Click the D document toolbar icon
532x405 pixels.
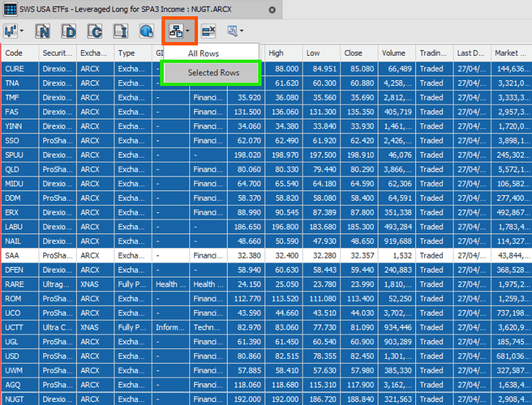[x=69, y=31]
